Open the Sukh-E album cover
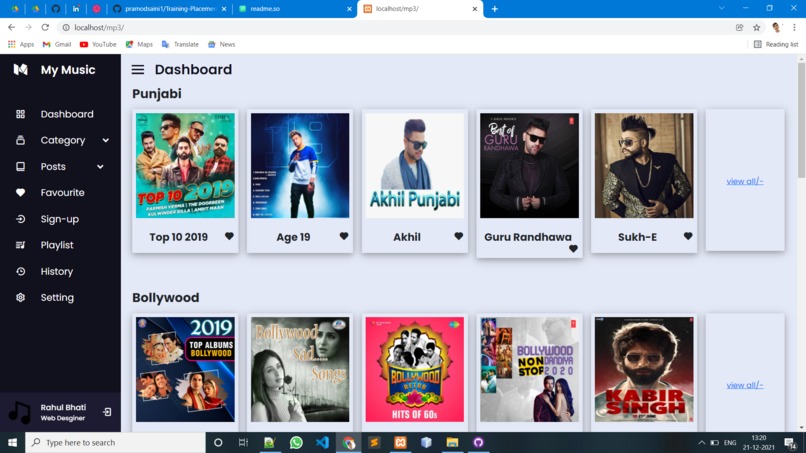Screen dimensions: 806x453 (644, 166)
